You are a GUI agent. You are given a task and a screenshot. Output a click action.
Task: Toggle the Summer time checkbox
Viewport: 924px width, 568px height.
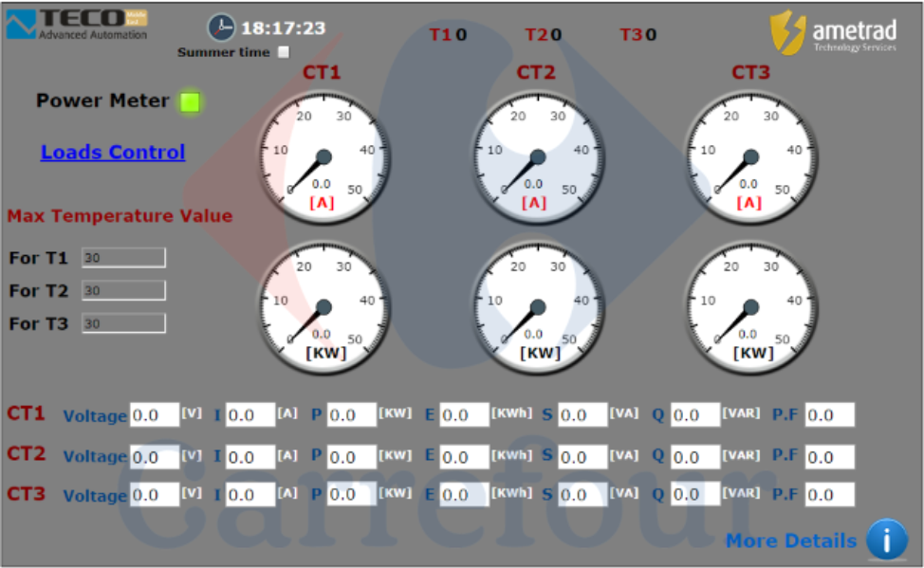tap(284, 53)
